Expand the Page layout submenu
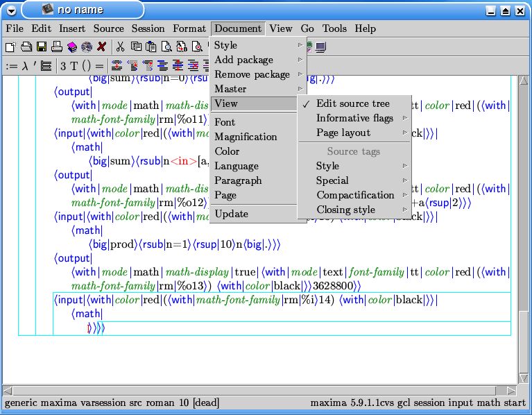 [354, 133]
